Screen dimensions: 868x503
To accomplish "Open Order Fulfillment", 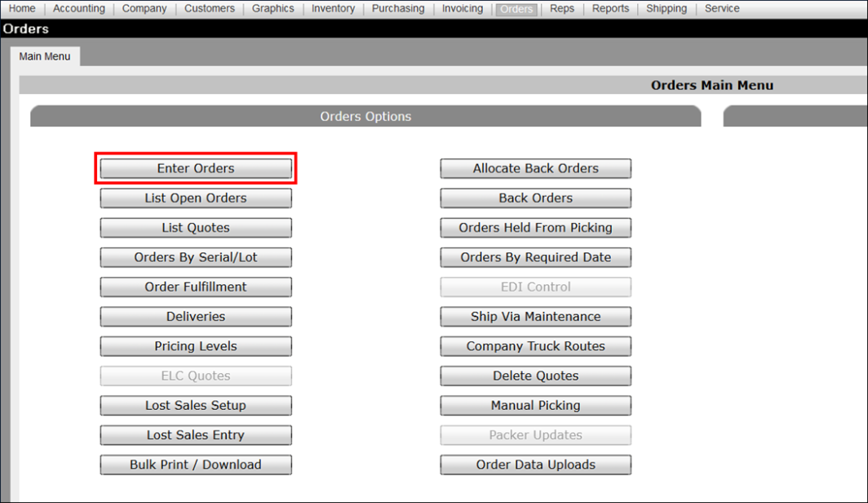I will 196,287.
